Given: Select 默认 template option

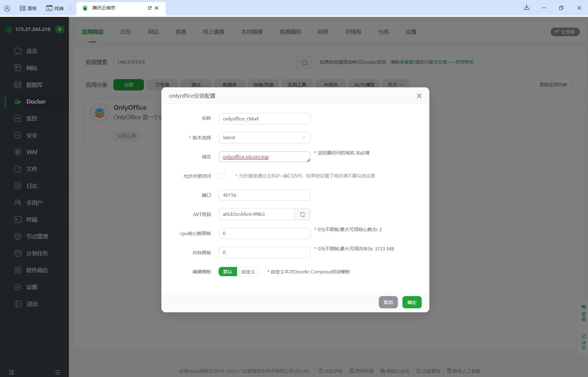Looking at the screenshot, I should [228, 272].
